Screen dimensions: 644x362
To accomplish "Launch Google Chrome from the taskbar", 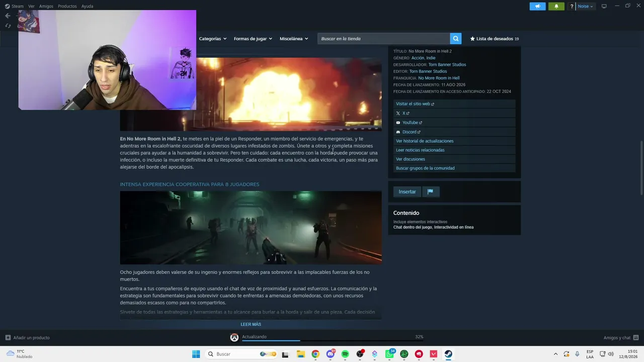I will pyautogui.click(x=315, y=354).
